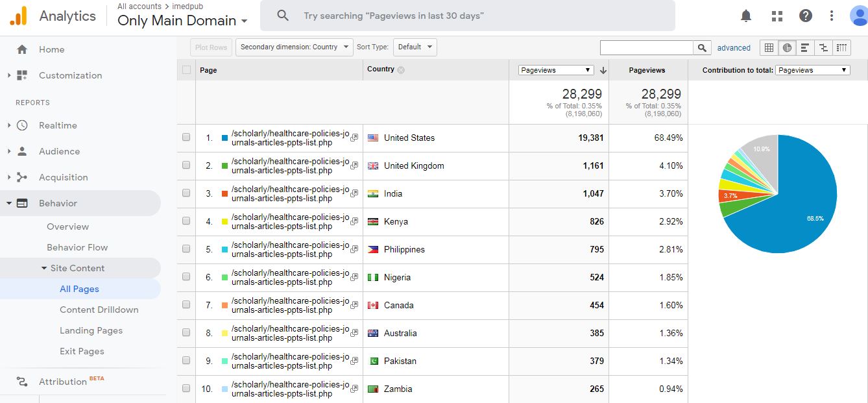868x403 pixels.
Task: Click the Plot Rows button
Action: tap(211, 47)
